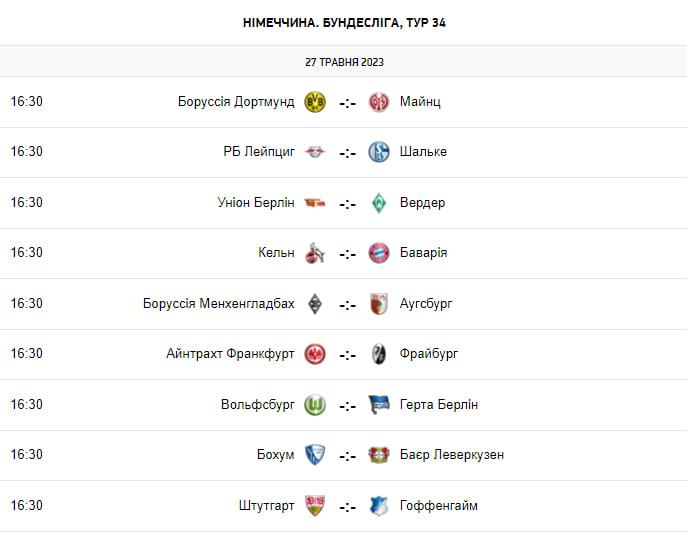Image resolution: width=687 pixels, height=533 pixels.
Task: Click the Werder Bremen diamond logo
Action: click(379, 203)
